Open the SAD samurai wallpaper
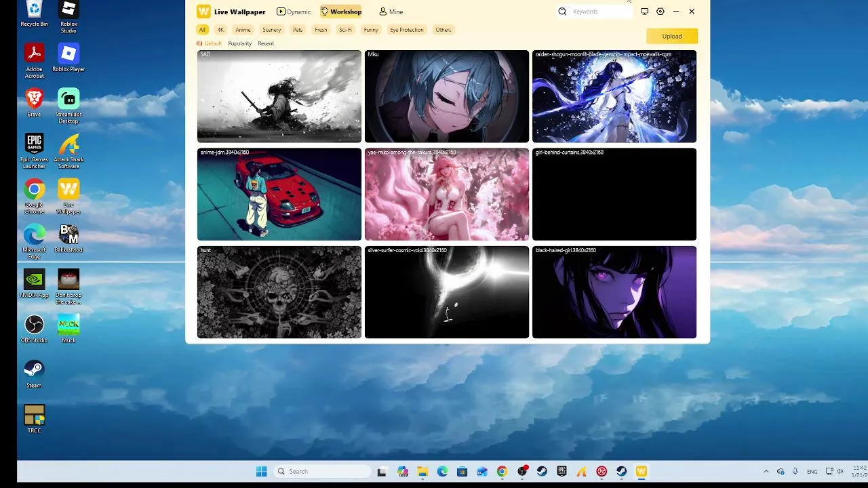The width and height of the screenshot is (868, 488). click(279, 96)
